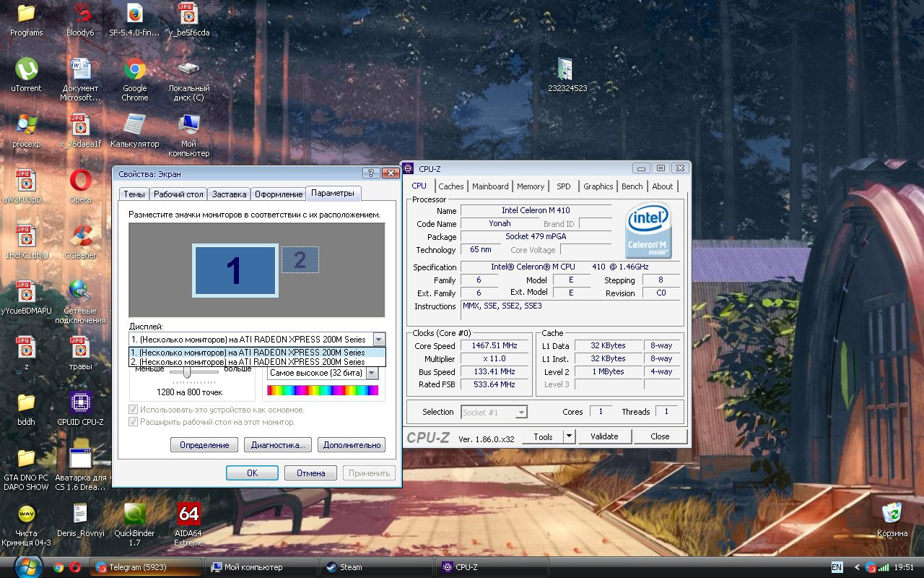Open the Mainboard tab in CPU-Z
924x578 pixels.
(x=490, y=186)
